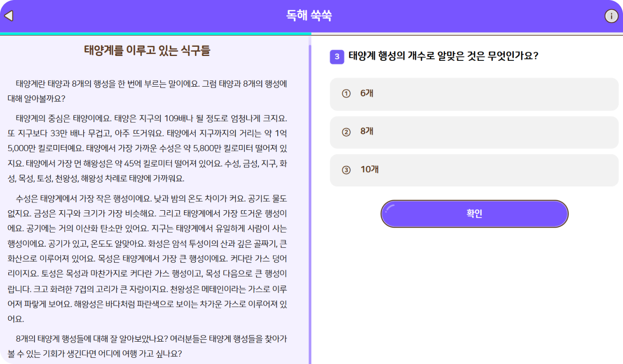Select the circled number ③ marker
Viewport: 623px width, 364px height.
[x=346, y=170]
